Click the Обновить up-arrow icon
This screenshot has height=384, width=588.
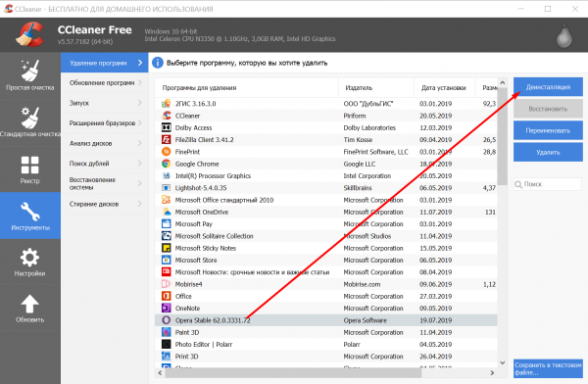[x=29, y=304]
